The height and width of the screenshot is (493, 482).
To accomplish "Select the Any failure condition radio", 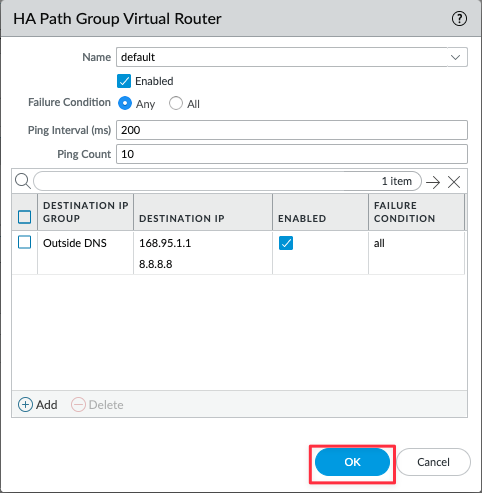I will click(x=125, y=103).
